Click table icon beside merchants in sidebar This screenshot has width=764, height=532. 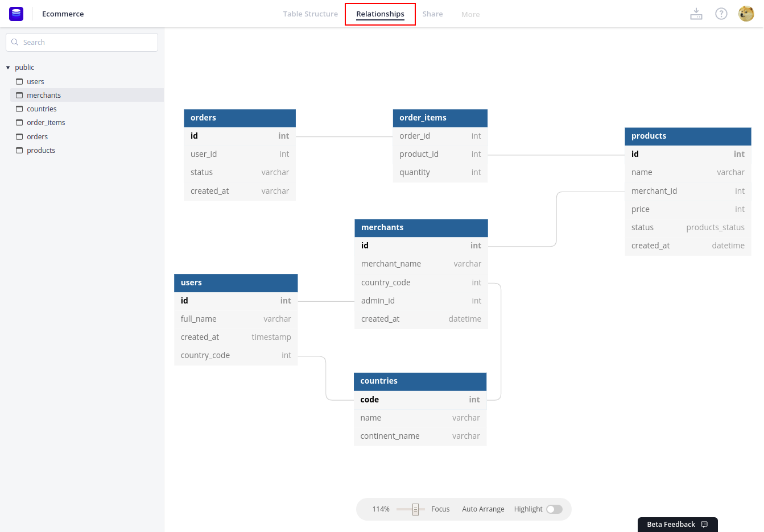[19, 95]
